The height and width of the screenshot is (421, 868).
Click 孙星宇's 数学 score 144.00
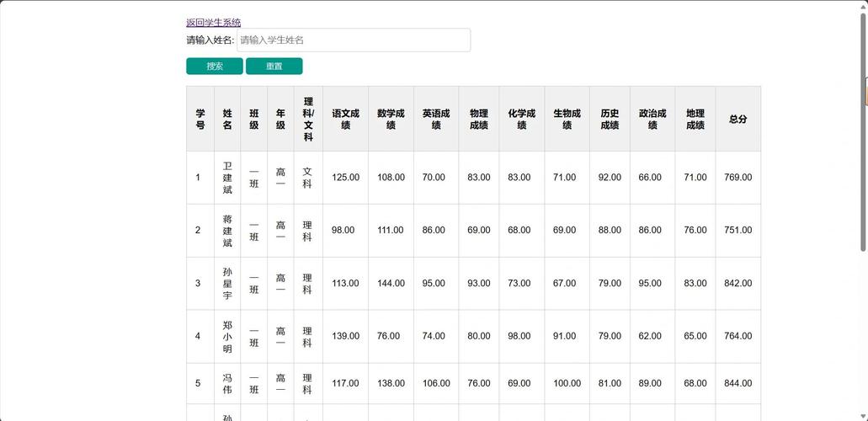[x=391, y=284]
